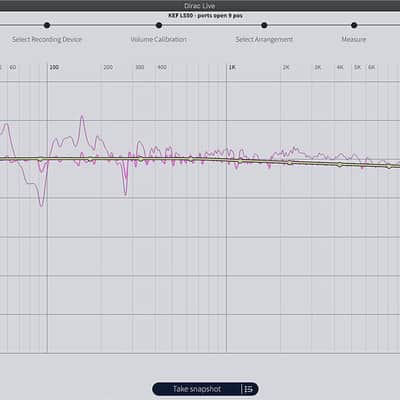The image size is (400, 400).
Task: Click the progress dot above Volume Calibration
Action: click(x=159, y=25)
